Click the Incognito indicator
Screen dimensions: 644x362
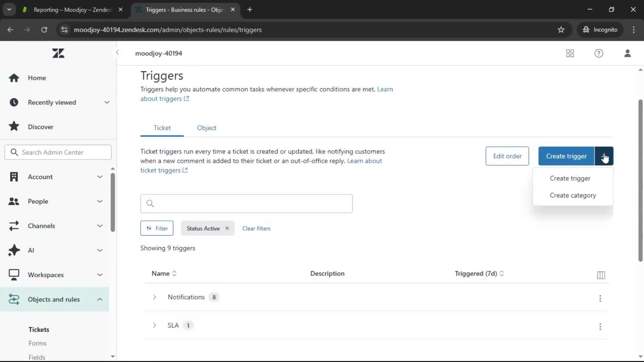(600, 30)
